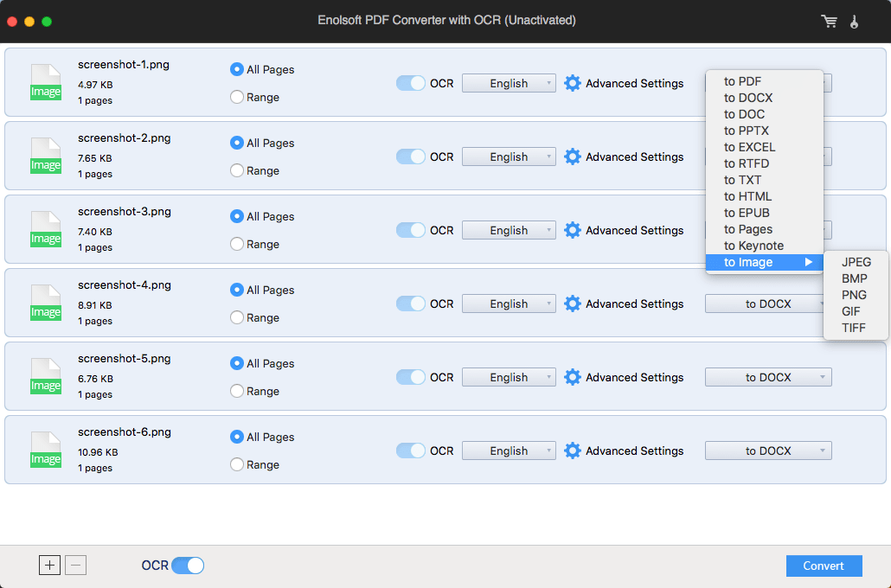Choose 'to Keynote' from format menu
Image resolution: width=891 pixels, height=588 pixels.
[x=765, y=246]
